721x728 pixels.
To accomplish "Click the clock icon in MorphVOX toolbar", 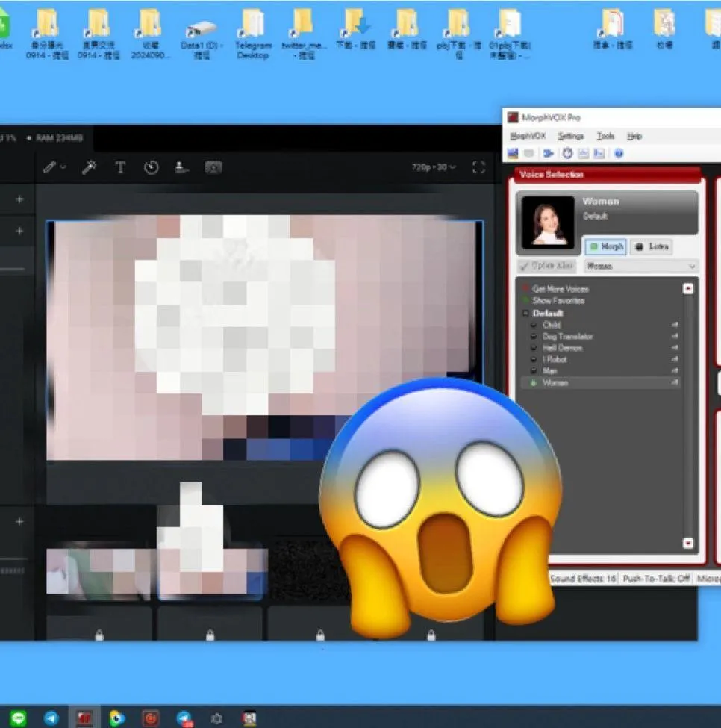I will coord(567,153).
